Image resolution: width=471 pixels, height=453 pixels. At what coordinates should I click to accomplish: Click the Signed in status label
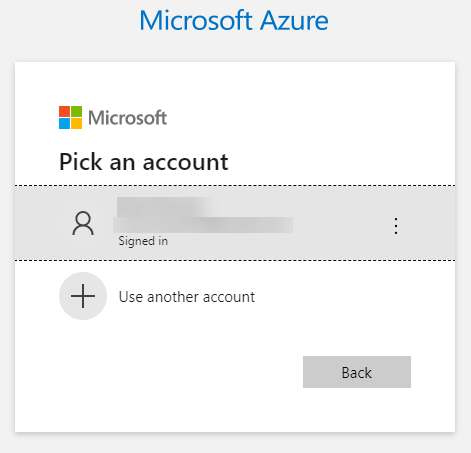[143, 241]
